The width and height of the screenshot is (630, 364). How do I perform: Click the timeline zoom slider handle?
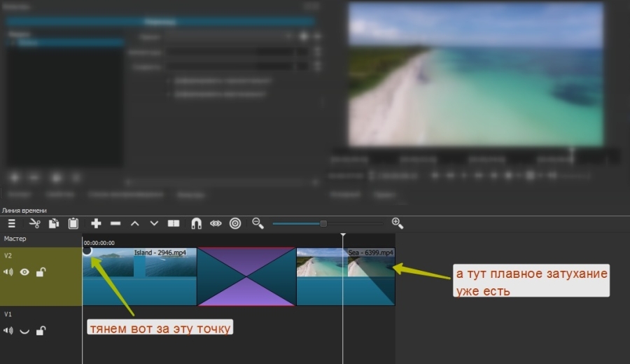[x=323, y=223]
